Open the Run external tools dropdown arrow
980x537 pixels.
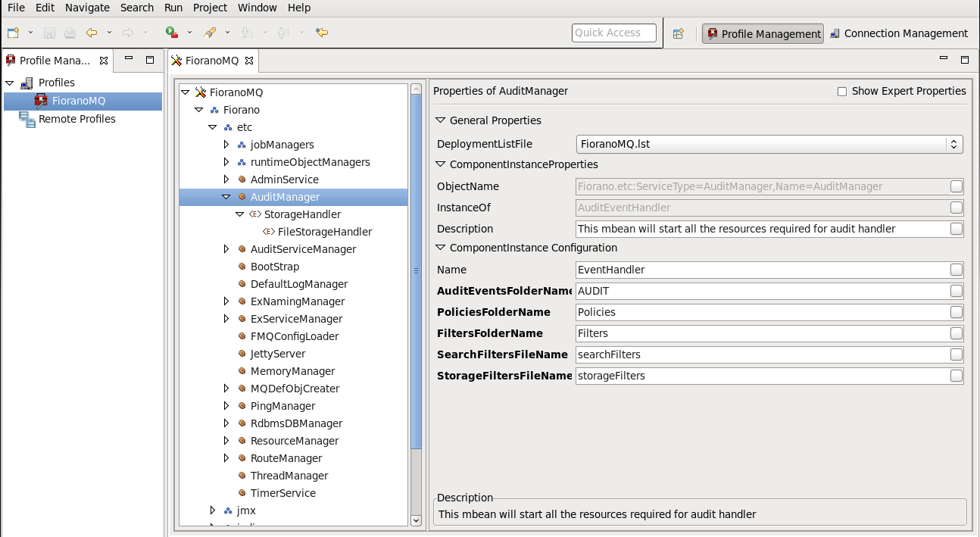189,33
